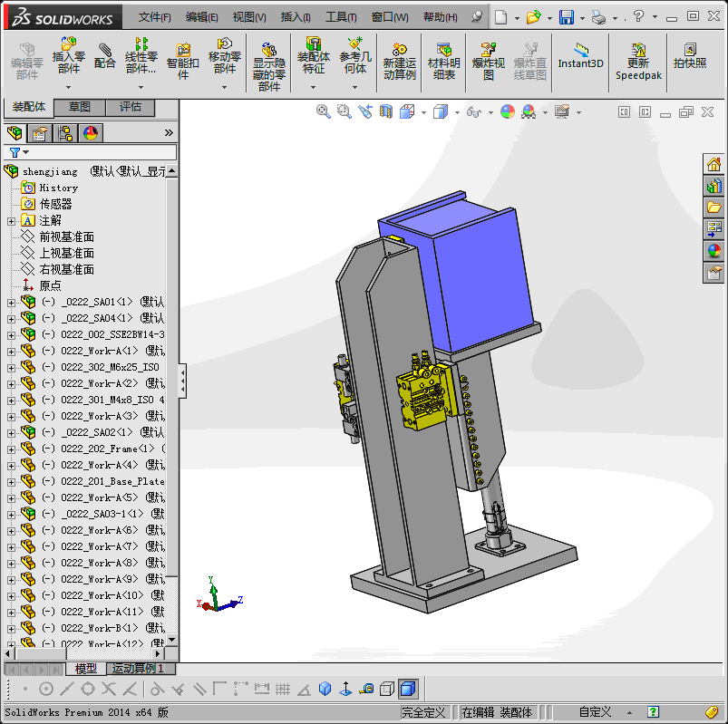Open Hide/Show Items dropdown arrow
This screenshot has height=724, width=728.
pyautogui.click(x=490, y=112)
